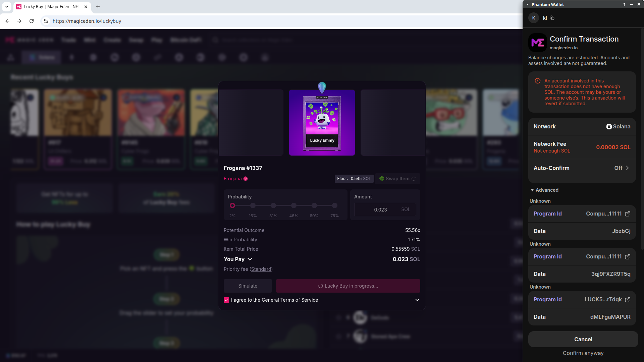This screenshot has width=644, height=362.
Task: Uncheck the General Terms of Service checkbox
Action: tap(226, 300)
